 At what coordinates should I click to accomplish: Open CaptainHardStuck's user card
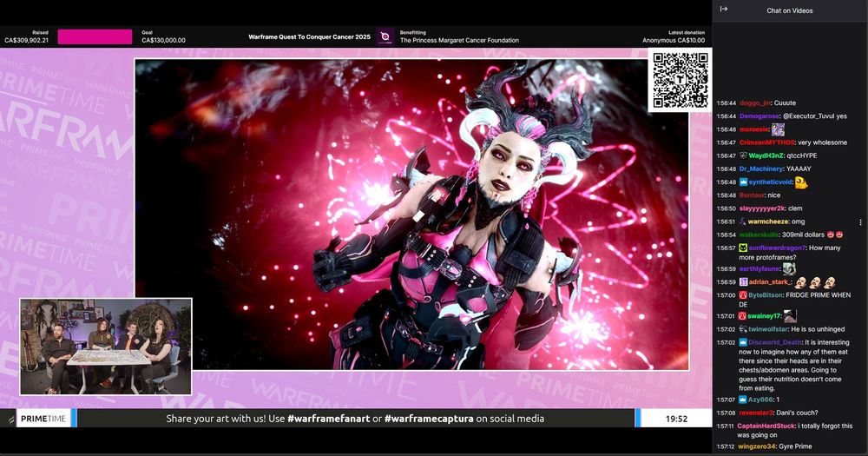766,426
